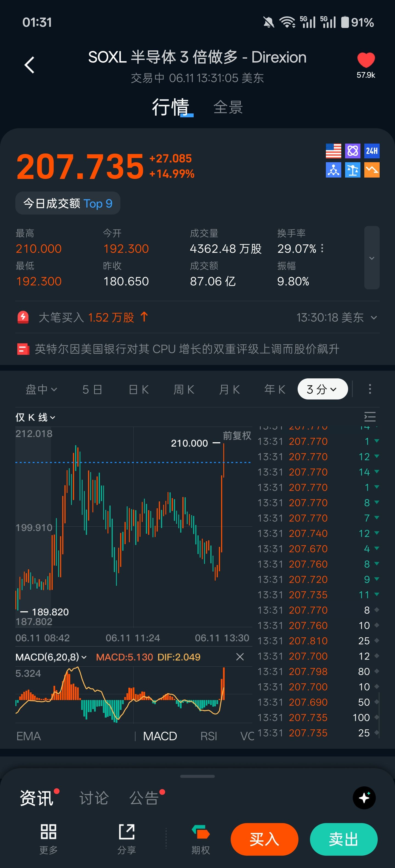The width and height of the screenshot is (395, 868).
Task: Close the MACD indicator panel
Action: (x=240, y=657)
